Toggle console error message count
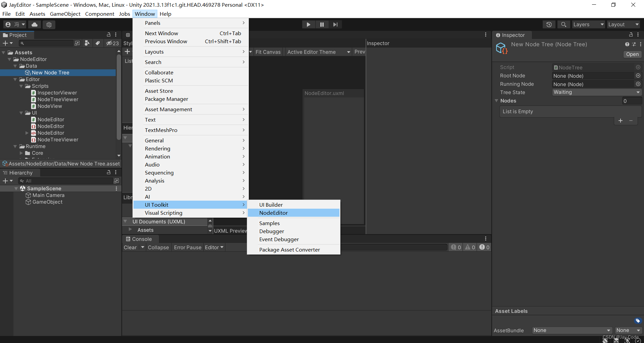Image resolution: width=644 pixels, height=343 pixels. point(484,247)
